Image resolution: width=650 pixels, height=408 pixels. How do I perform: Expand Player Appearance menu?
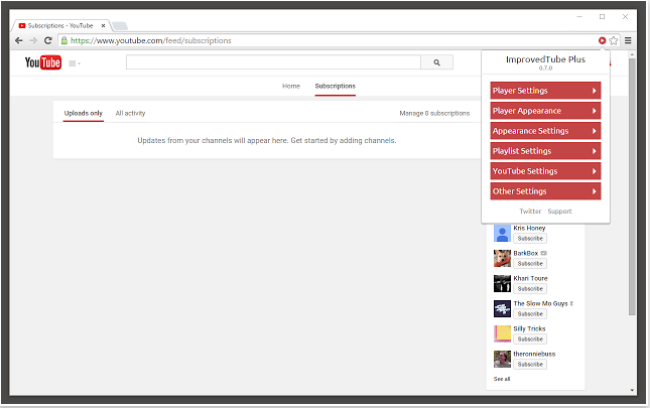tap(546, 111)
